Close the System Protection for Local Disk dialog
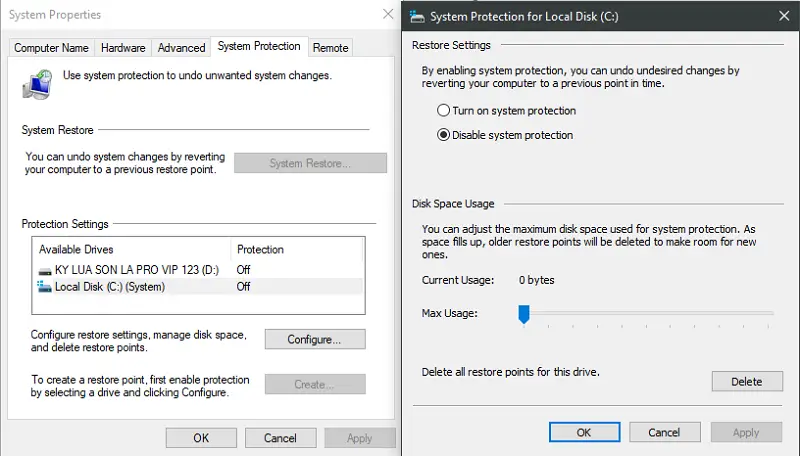 784,16
